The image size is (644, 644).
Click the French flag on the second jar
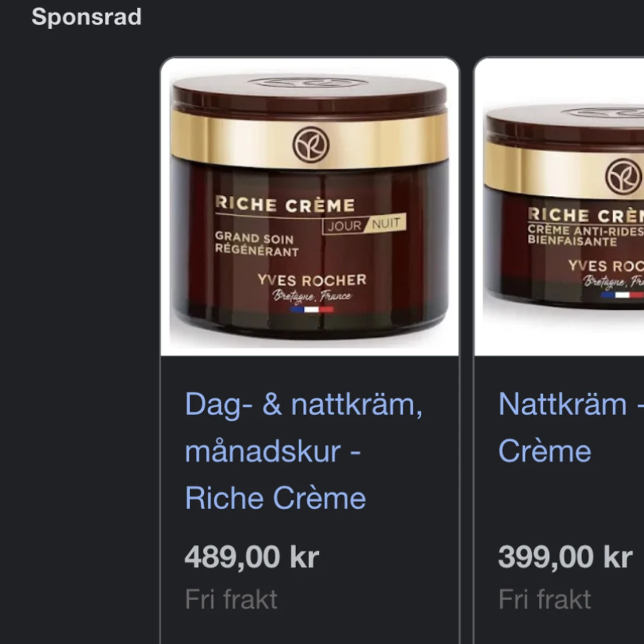622,294
